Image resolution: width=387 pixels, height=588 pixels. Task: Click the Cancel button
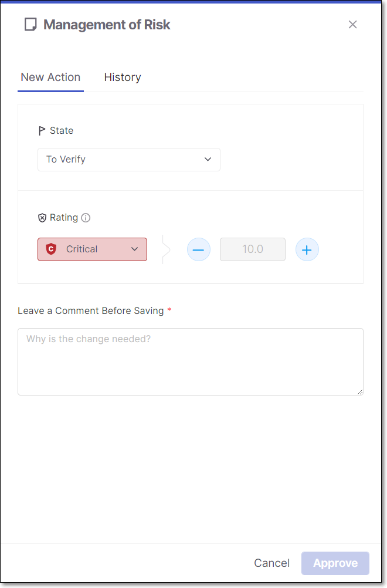tap(271, 563)
